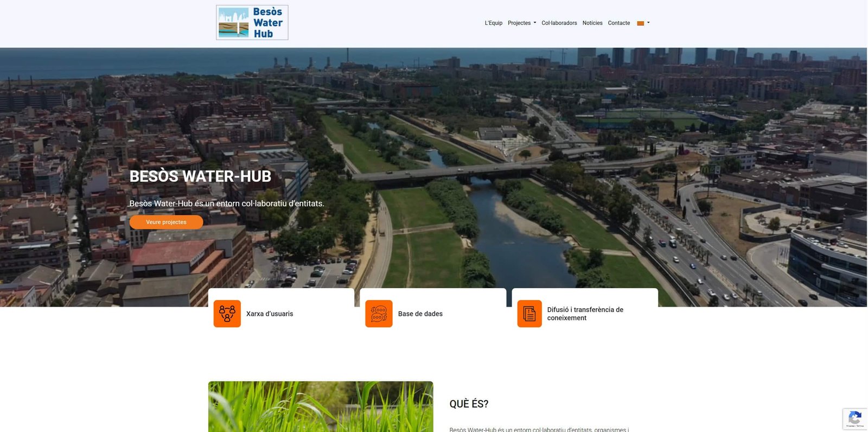Go to the Col·laboradors page
The image size is (868, 432).
coord(559,23)
